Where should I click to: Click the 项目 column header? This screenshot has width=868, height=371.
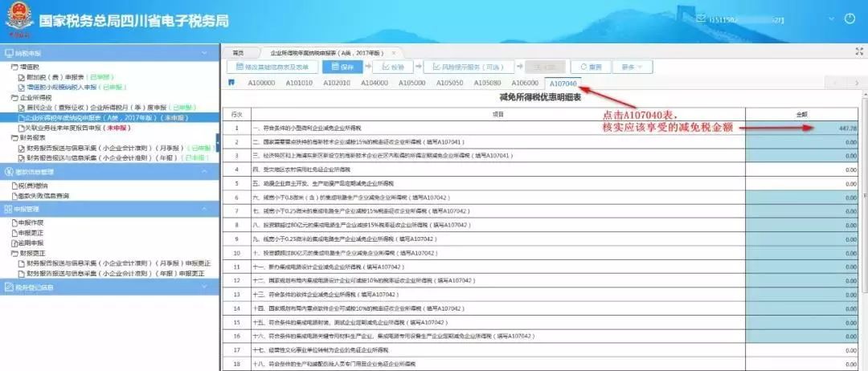[498, 114]
